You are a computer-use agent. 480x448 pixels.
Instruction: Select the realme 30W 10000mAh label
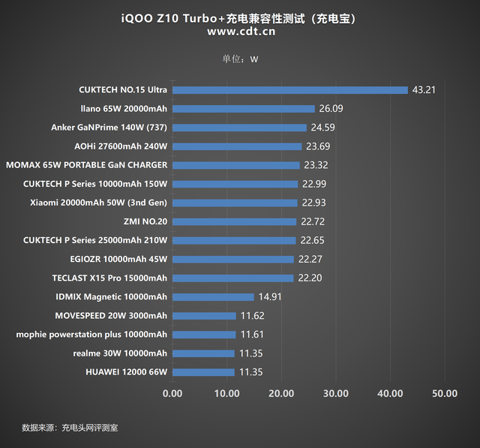pyautogui.click(x=120, y=353)
